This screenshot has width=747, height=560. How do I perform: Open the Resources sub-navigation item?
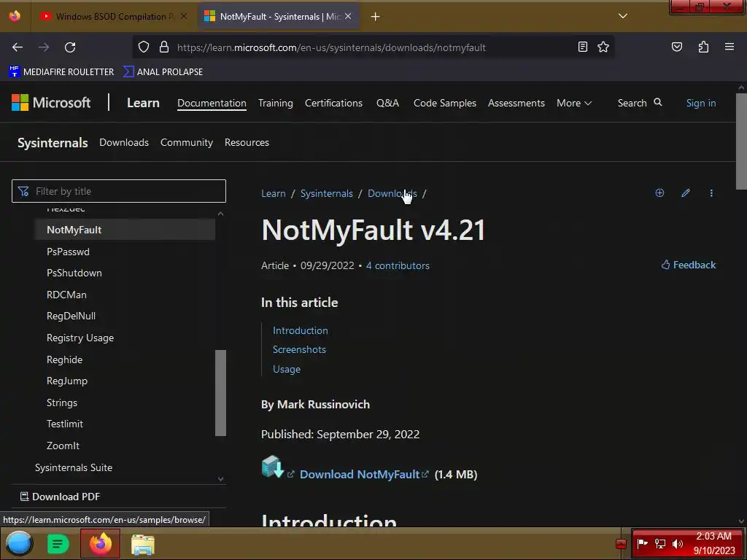click(x=247, y=142)
